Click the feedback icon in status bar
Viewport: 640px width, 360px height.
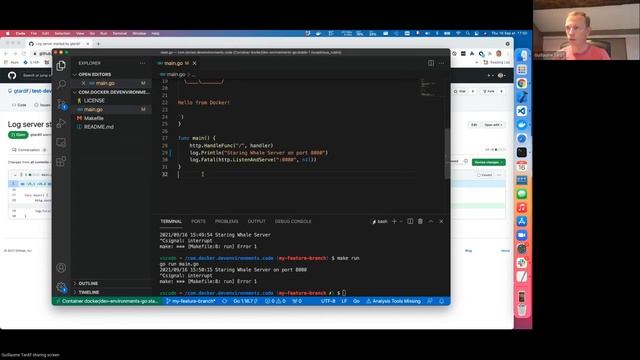(430, 301)
